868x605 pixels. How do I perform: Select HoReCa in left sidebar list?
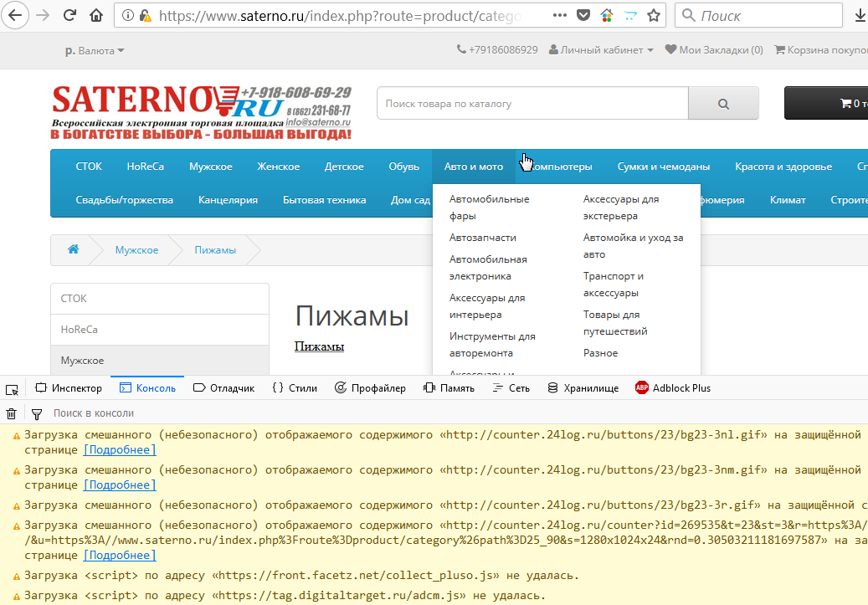(160, 330)
